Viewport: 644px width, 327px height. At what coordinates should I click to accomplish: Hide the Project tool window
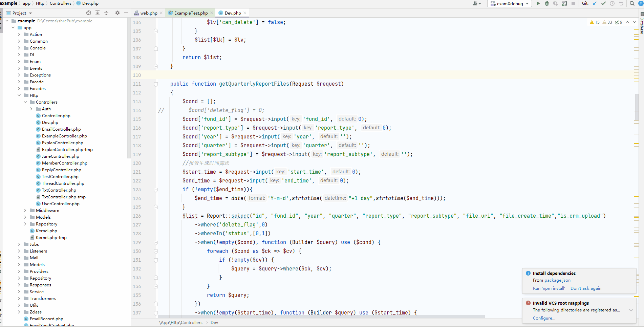click(x=126, y=13)
